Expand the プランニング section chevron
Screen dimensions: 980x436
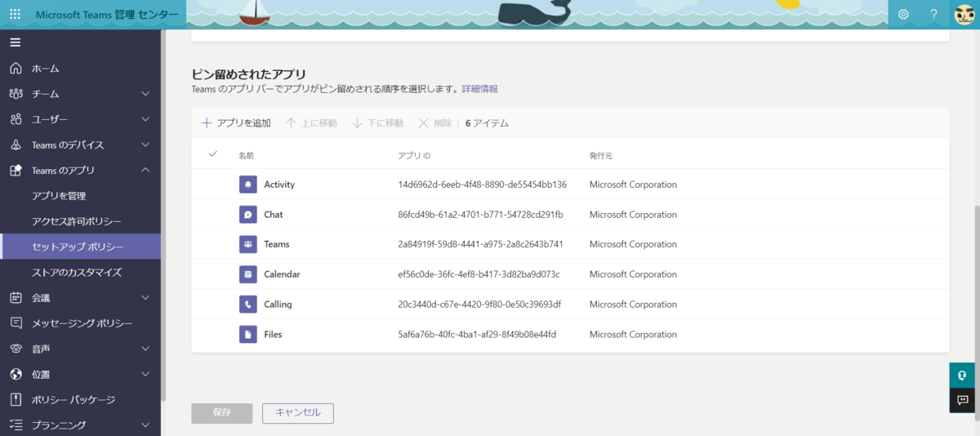click(x=145, y=425)
